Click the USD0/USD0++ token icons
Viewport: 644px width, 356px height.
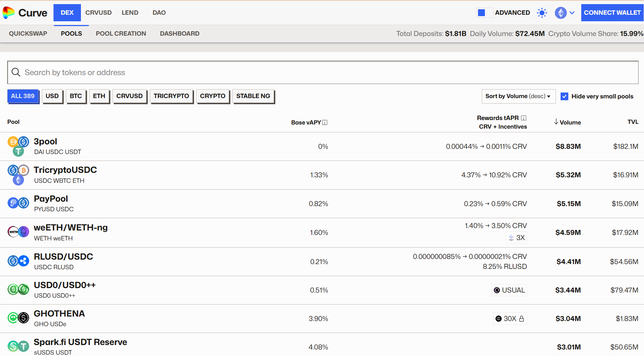click(18, 289)
